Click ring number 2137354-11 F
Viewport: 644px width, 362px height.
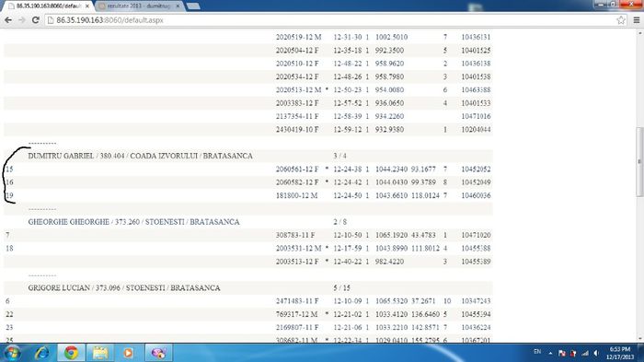pos(297,116)
